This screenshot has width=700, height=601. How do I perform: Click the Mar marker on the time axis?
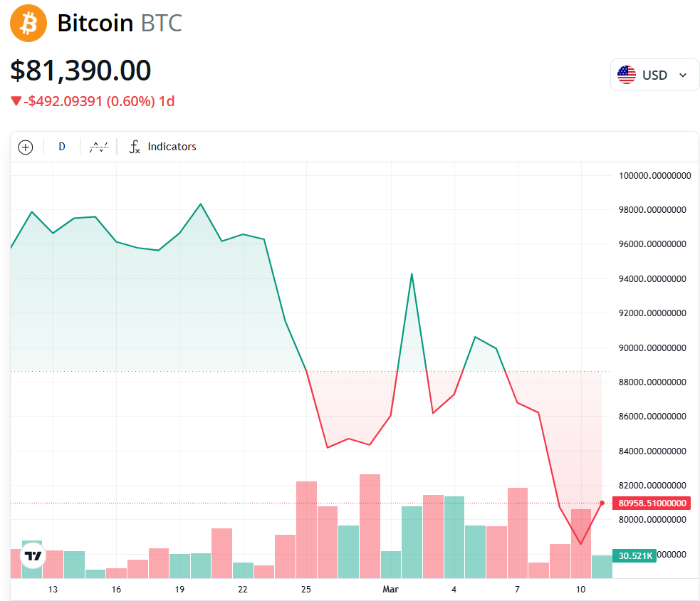[390, 590]
